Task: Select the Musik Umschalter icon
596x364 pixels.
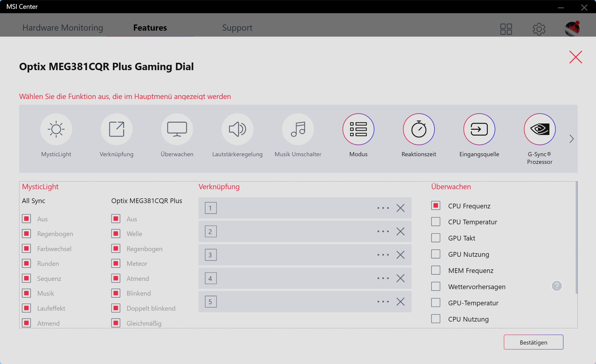Action: [x=298, y=129]
